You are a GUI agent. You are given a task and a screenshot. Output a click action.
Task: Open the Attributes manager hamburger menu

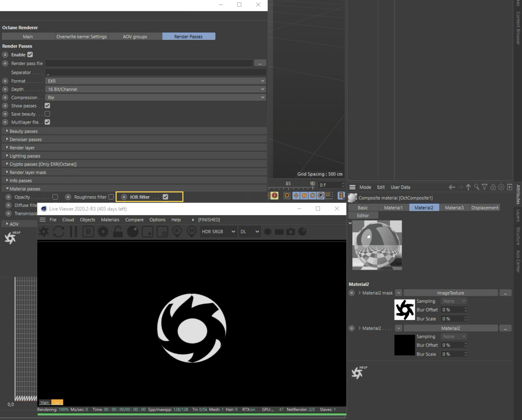click(352, 187)
